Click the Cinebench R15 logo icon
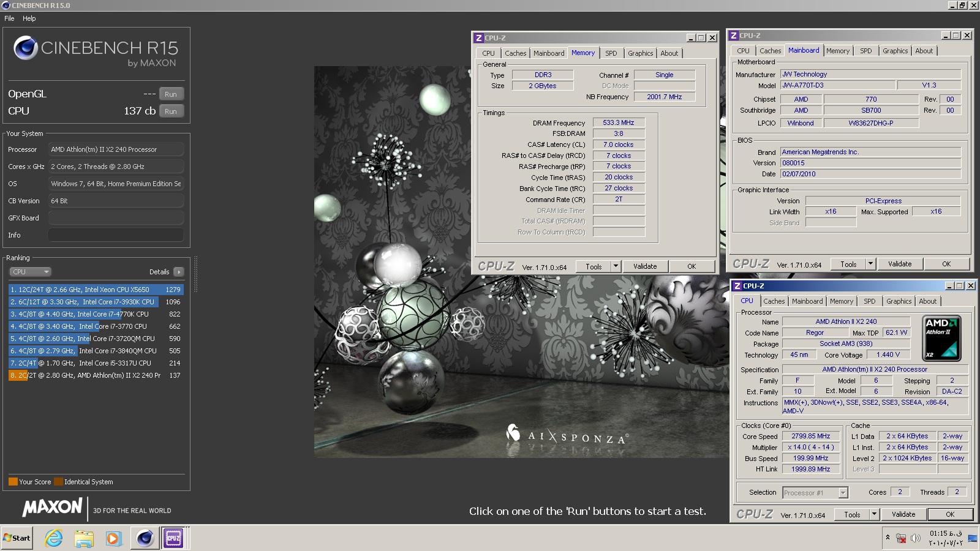This screenshot has height=551, width=980. click(x=26, y=48)
